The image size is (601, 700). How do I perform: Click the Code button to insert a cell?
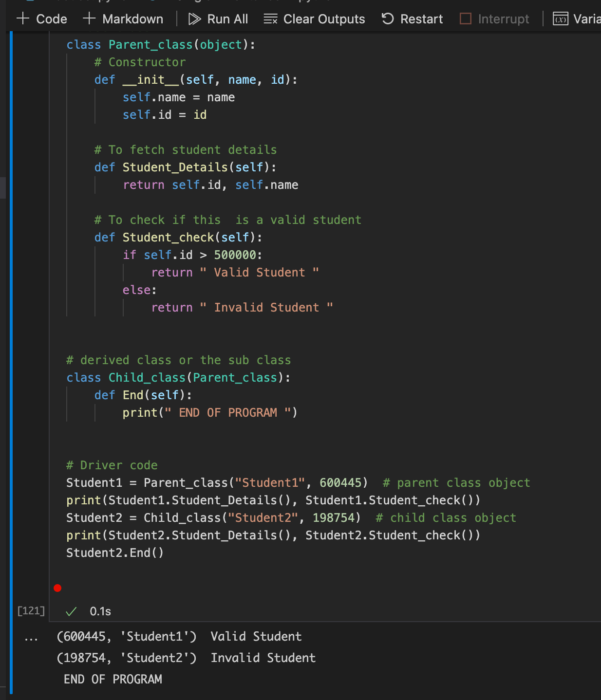pyautogui.click(x=41, y=18)
